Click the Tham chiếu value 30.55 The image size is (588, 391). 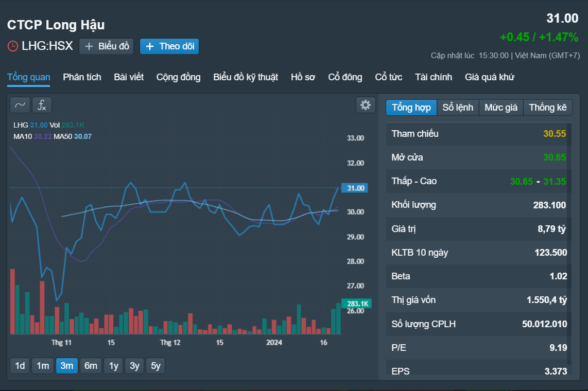[555, 134]
